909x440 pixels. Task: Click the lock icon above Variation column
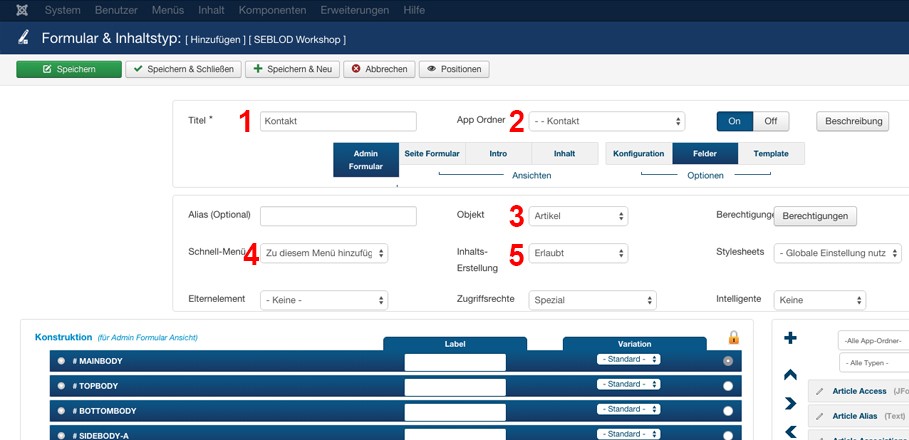tap(733, 337)
